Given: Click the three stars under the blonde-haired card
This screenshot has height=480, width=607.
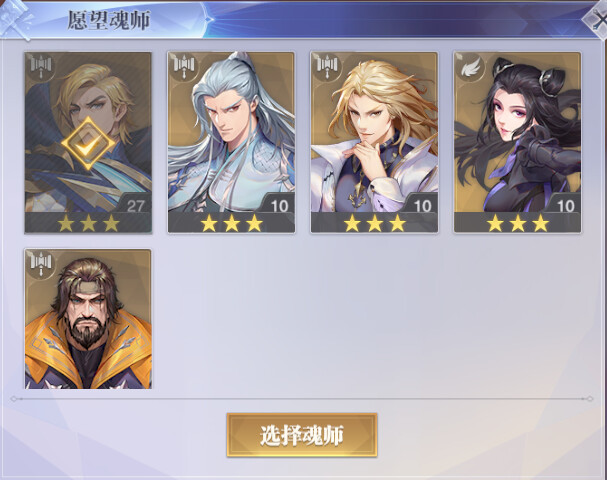Looking at the screenshot, I should point(375,223).
